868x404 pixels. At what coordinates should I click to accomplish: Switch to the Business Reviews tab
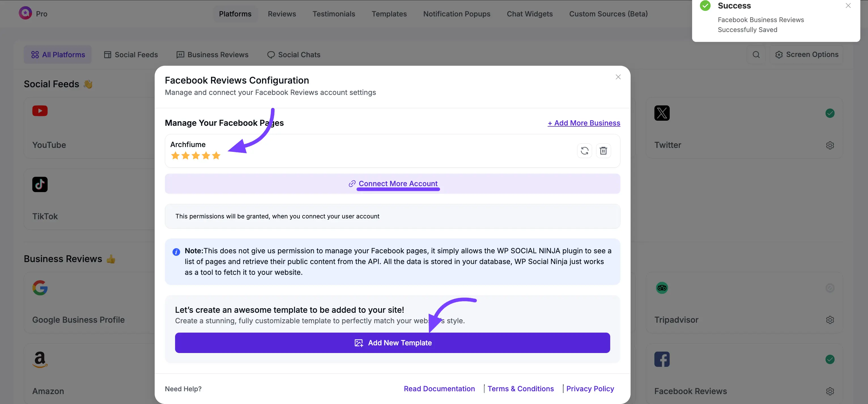pos(212,55)
